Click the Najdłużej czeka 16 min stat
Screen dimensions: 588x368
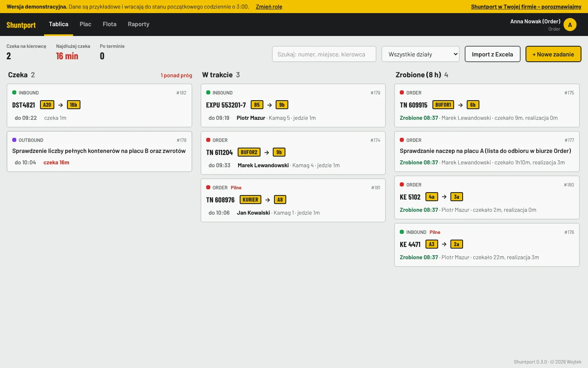coord(73,52)
